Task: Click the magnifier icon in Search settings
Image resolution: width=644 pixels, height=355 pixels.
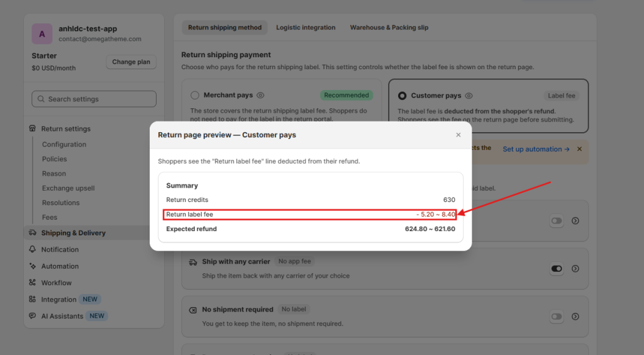Action: point(41,99)
